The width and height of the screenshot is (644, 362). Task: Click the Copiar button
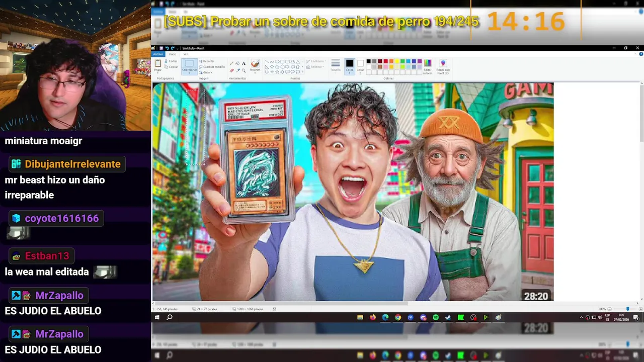pyautogui.click(x=171, y=67)
